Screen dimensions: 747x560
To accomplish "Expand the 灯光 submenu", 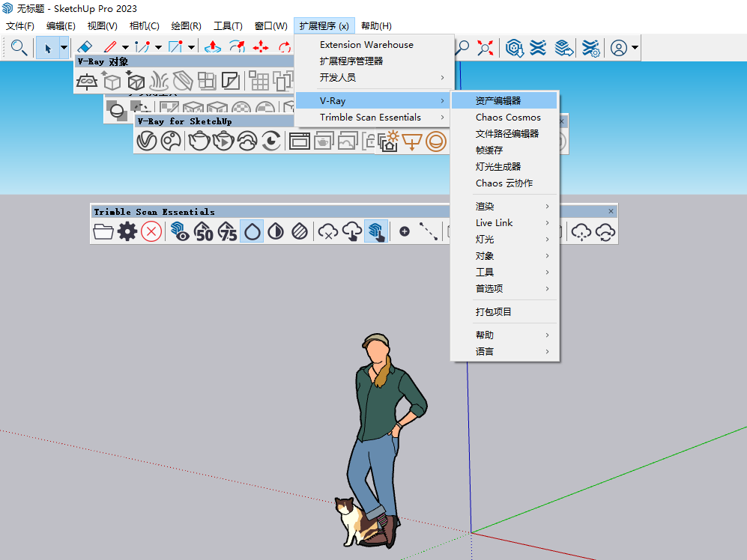I will pos(505,239).
